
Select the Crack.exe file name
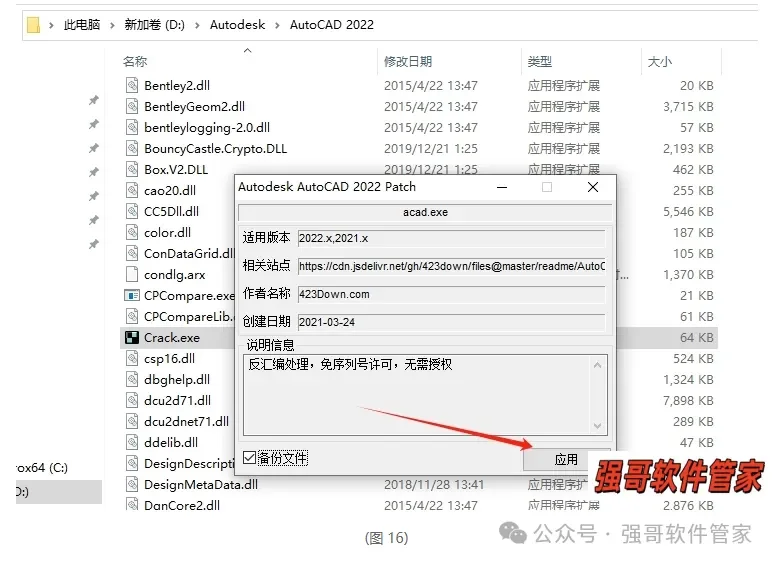pyautogui.click(x=172, y=337)
